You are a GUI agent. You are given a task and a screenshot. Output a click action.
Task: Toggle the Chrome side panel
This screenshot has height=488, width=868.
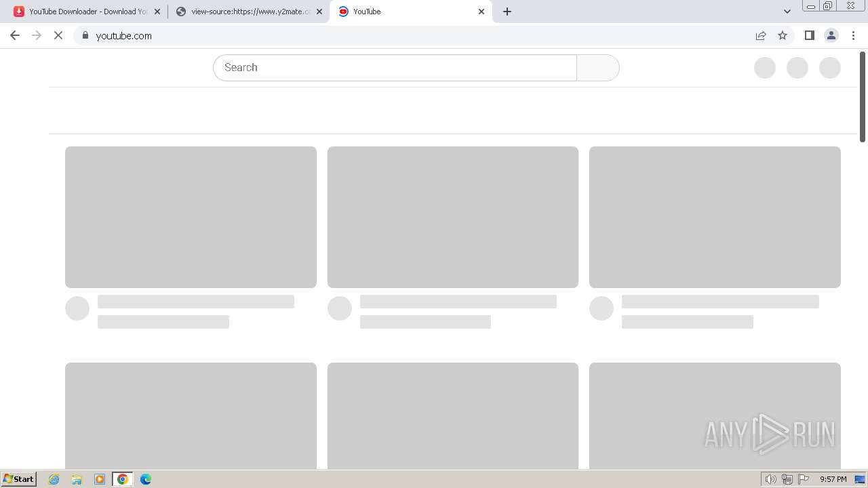(809, 35)
